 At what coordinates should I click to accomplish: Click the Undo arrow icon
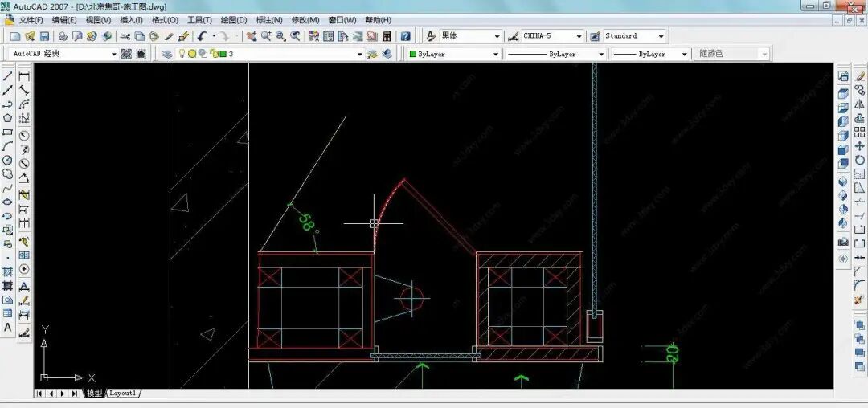[202, 36]
